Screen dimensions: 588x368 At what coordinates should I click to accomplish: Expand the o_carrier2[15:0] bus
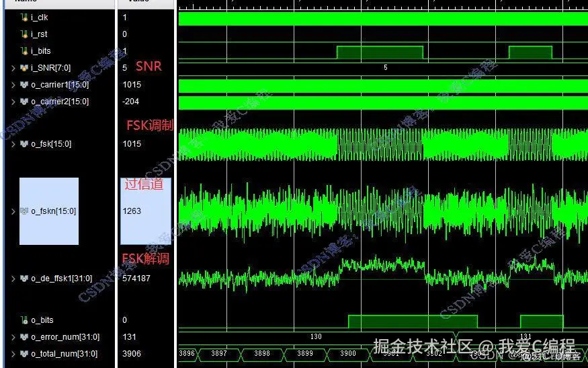click(x=13, y=102)
